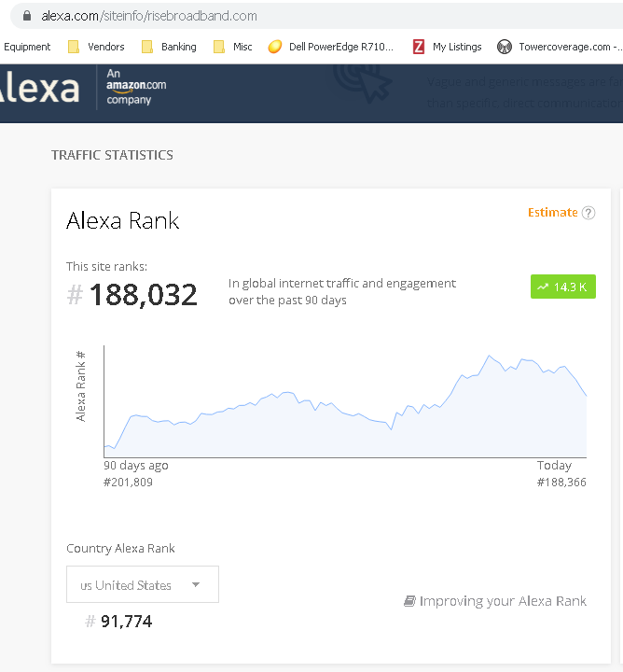
Task: Open the My Listings bookmark
Action: coord(447,47)
